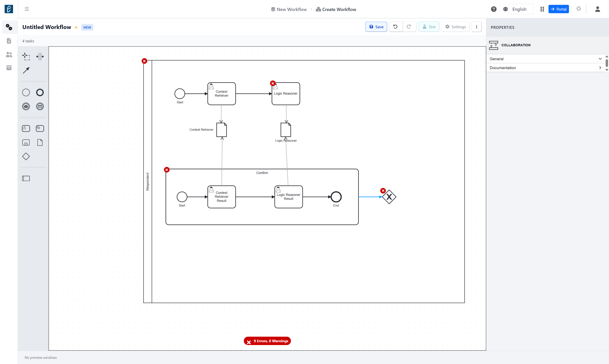Add a service task from palette
609x364 pixels.
pos(40,128)
